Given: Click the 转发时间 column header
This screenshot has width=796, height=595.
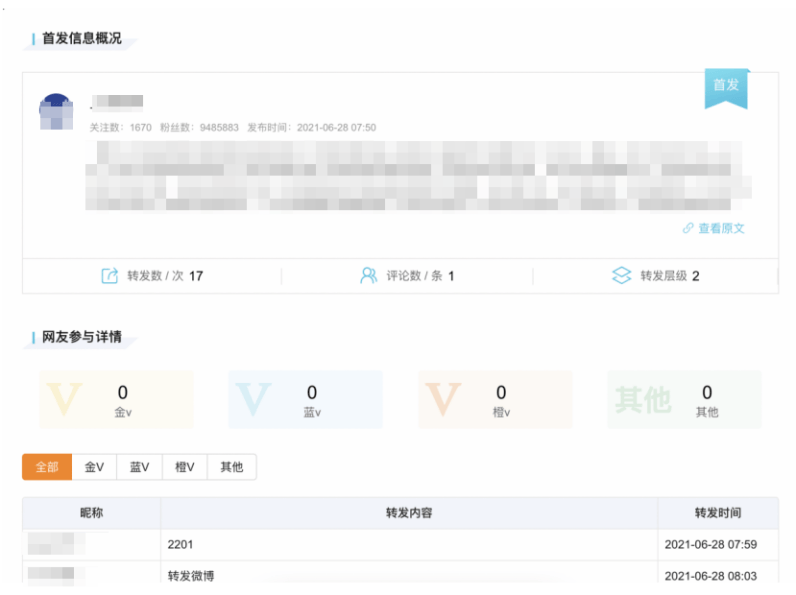Looking at the screenshot, I should [x=717, y=513].
